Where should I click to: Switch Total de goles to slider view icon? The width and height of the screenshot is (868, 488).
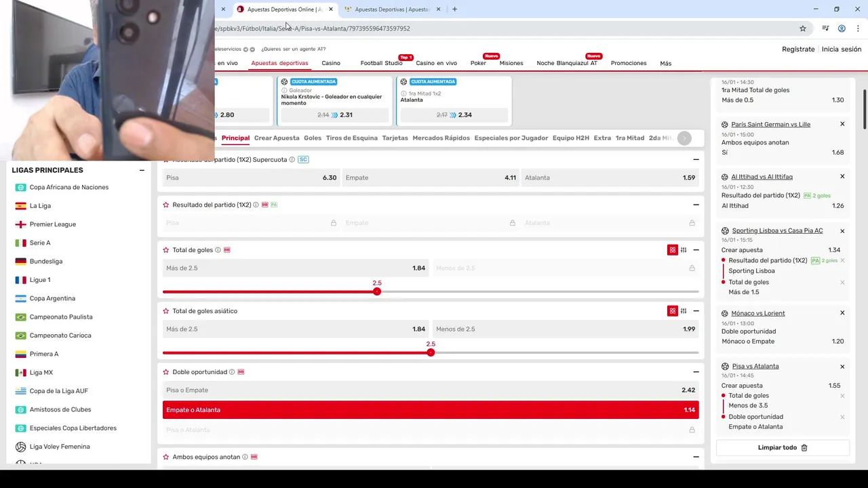(x=684, y=250)
